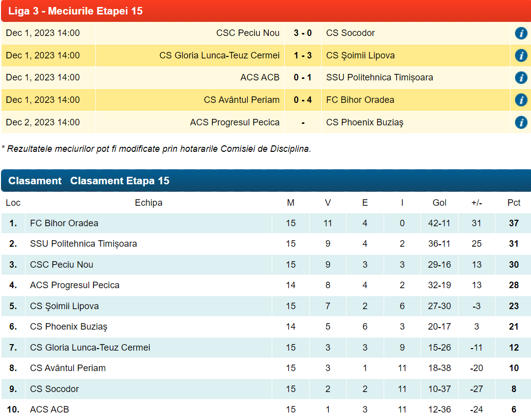
Task: Click the 3 - 0 match score
Action: coord(303,33)
